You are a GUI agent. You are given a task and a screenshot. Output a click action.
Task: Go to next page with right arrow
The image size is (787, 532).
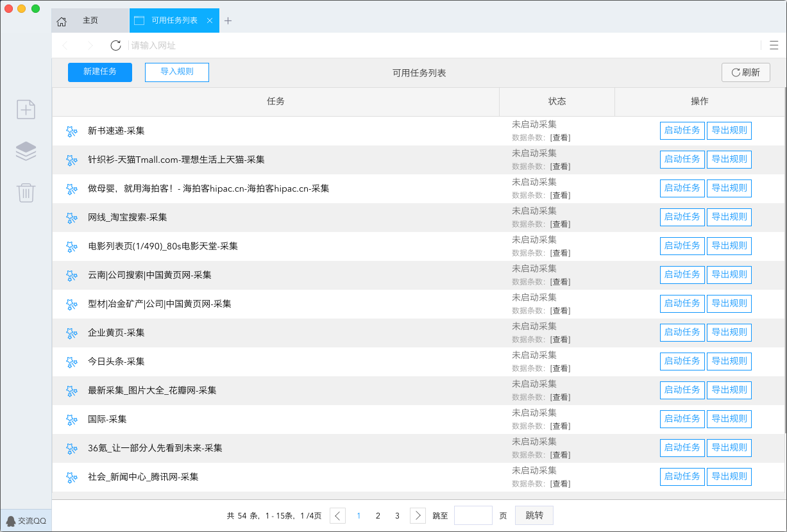pyautogui.click(x=418, y=516)
